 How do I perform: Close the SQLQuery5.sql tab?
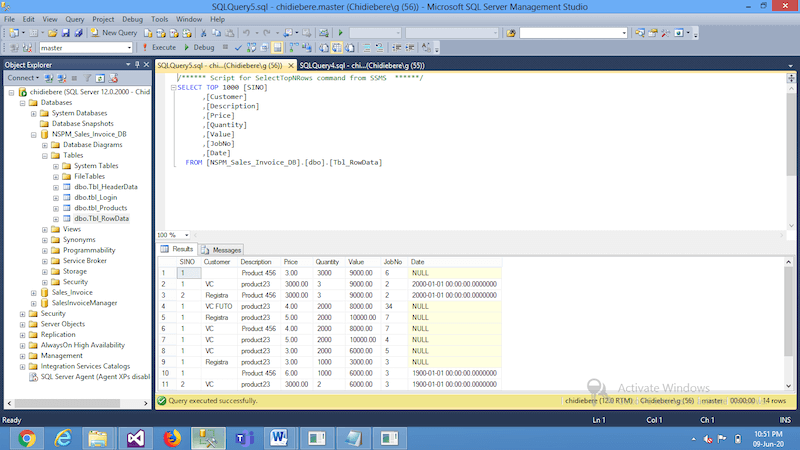tap(291, 65)
